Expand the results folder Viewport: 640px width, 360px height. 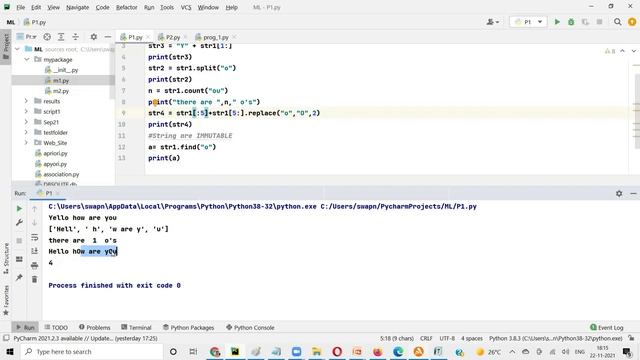pyautogui.click(x=27, y=101)
